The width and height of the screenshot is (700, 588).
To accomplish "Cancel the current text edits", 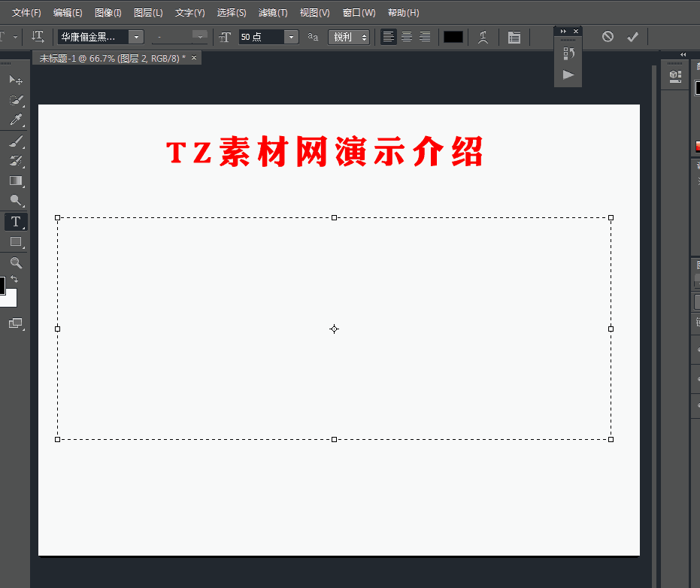I will tap(608, 37).
